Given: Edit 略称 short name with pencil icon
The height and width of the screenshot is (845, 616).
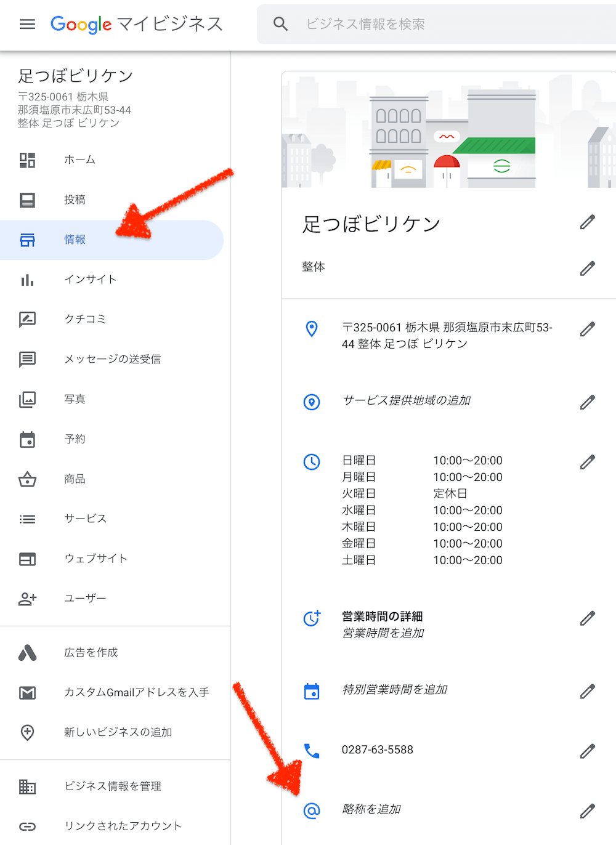Looking at the screenshot, I should (588, 811).
